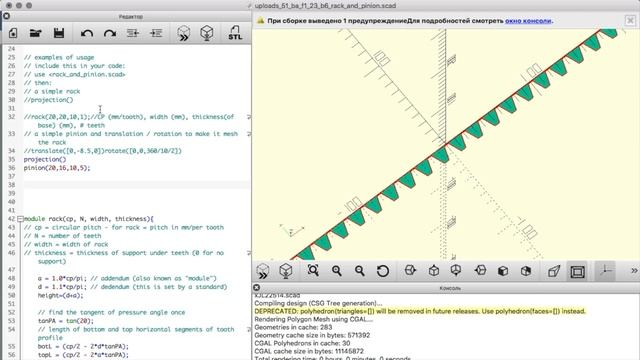Preview the model from the editor toolbar
Viewport: 640px width, 360px height.
pos(184,33)
